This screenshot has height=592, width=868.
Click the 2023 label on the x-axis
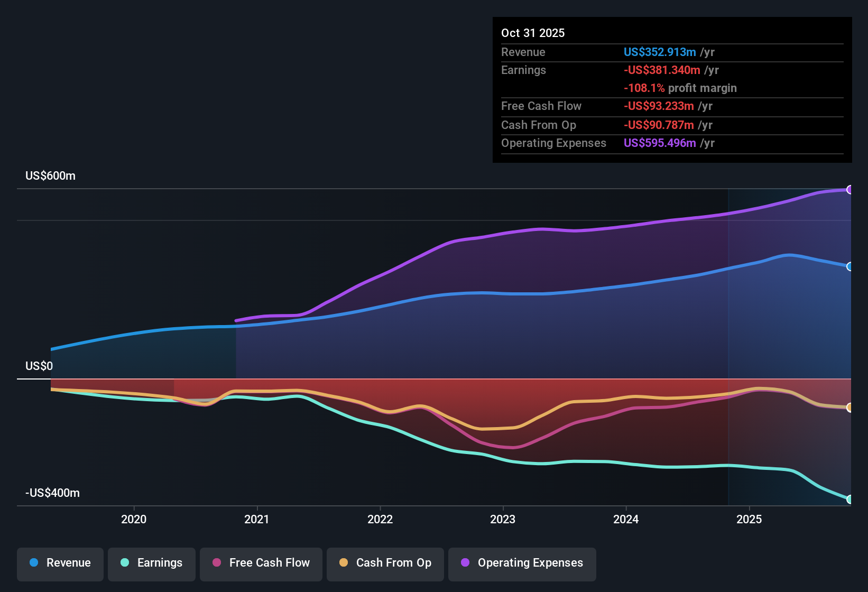tap(504, 520)
